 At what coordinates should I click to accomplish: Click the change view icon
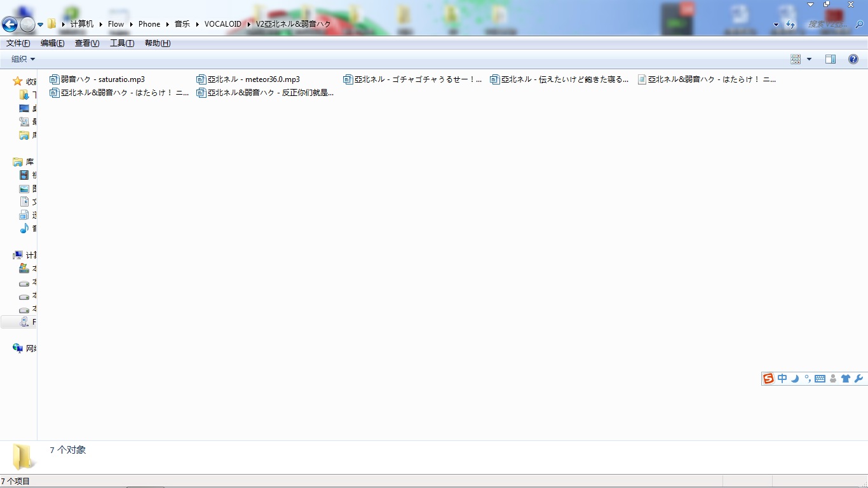pyautogui.click(x=796, y=59)
